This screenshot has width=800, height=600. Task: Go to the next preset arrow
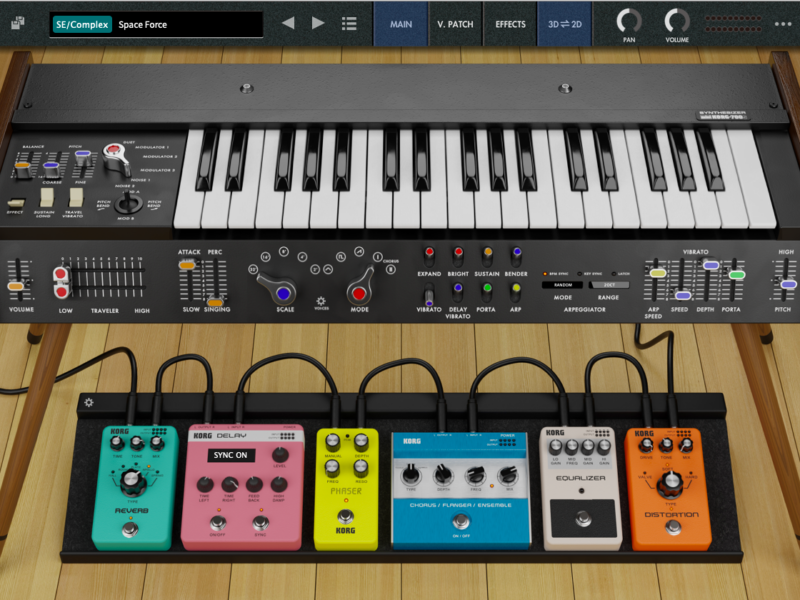click(318, 23)
